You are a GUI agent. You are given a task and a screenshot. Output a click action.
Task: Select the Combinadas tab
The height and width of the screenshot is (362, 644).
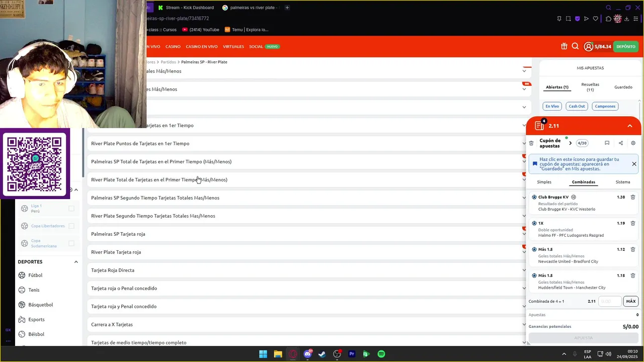pos(584,182)
